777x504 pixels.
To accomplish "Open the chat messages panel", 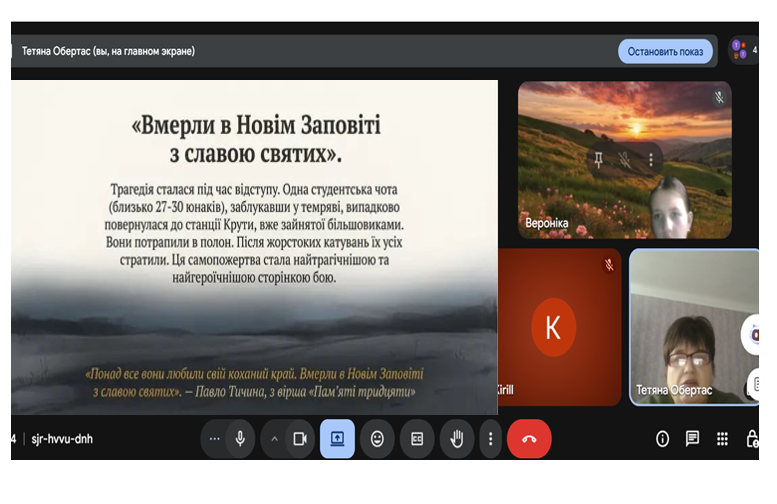I will pos(692,438).
